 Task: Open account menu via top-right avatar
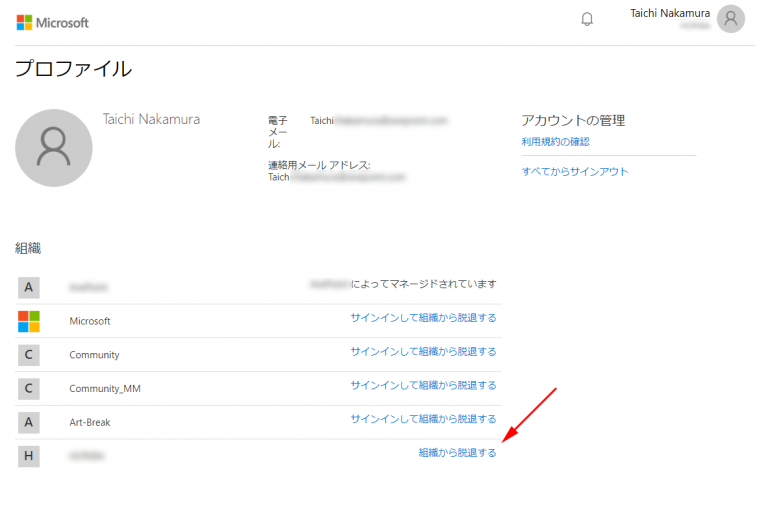pos(731,19)
